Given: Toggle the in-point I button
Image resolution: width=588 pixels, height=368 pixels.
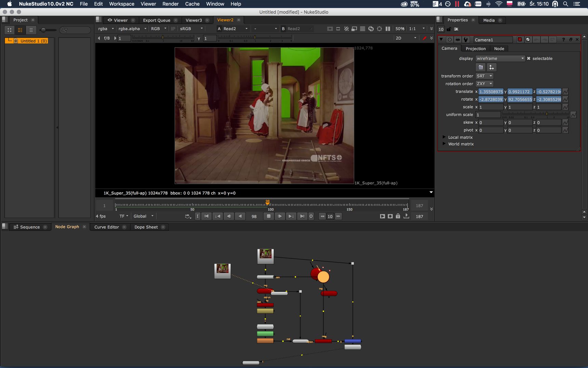Looking at the screenshot, I should tap(198, 216).
